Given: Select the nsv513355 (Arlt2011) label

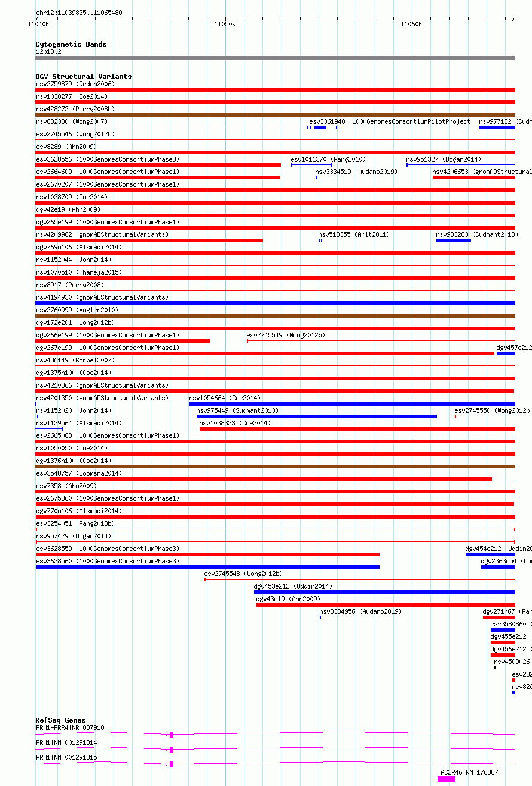Looking at the screenshot, I should pyautogui.click(x=354, y=234).
